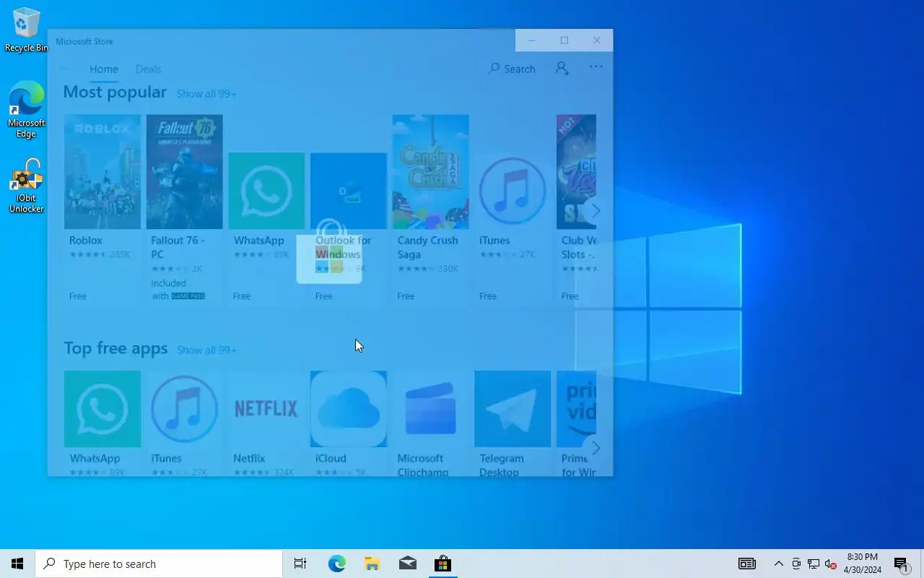Open the News and interests taskbar icon
Image resolution: width=924 pixels, height=578 pixels.
pos(746,564)
